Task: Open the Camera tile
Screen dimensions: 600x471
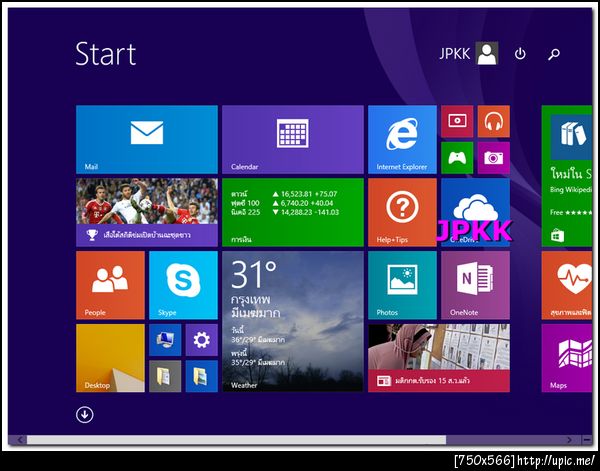Action: [x=494, y=158]
